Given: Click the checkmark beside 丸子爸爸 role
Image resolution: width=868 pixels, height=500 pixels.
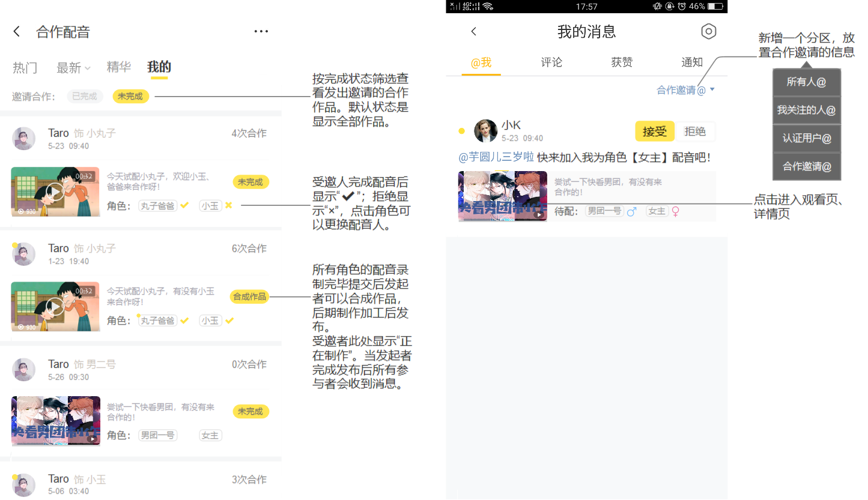Looking at the screenshot, I should click(184, 205).
